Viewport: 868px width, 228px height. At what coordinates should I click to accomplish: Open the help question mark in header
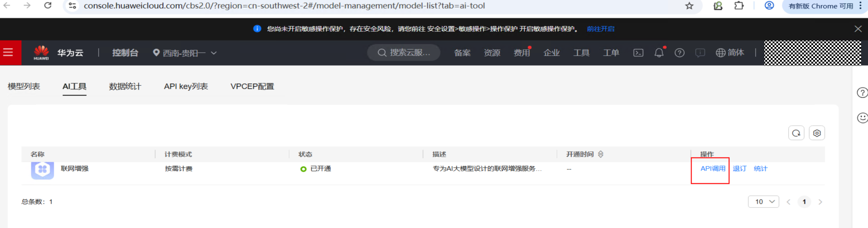pos(680,53)
